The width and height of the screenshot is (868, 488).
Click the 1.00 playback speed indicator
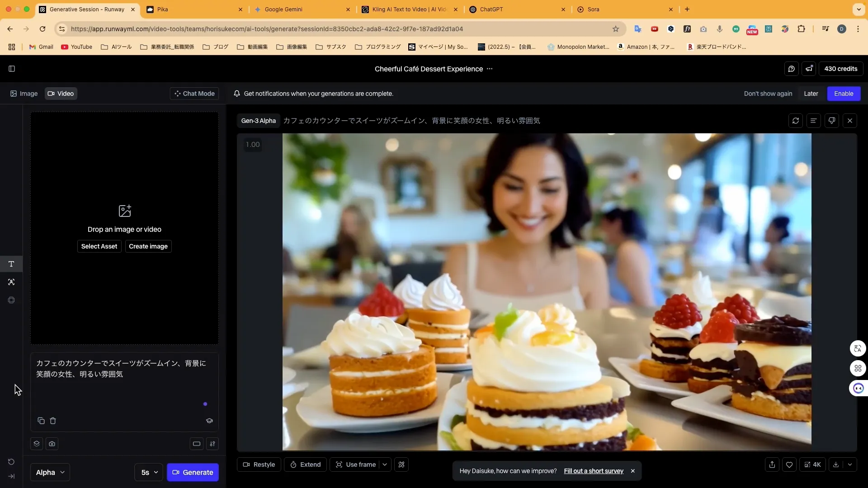pos(253,145)
